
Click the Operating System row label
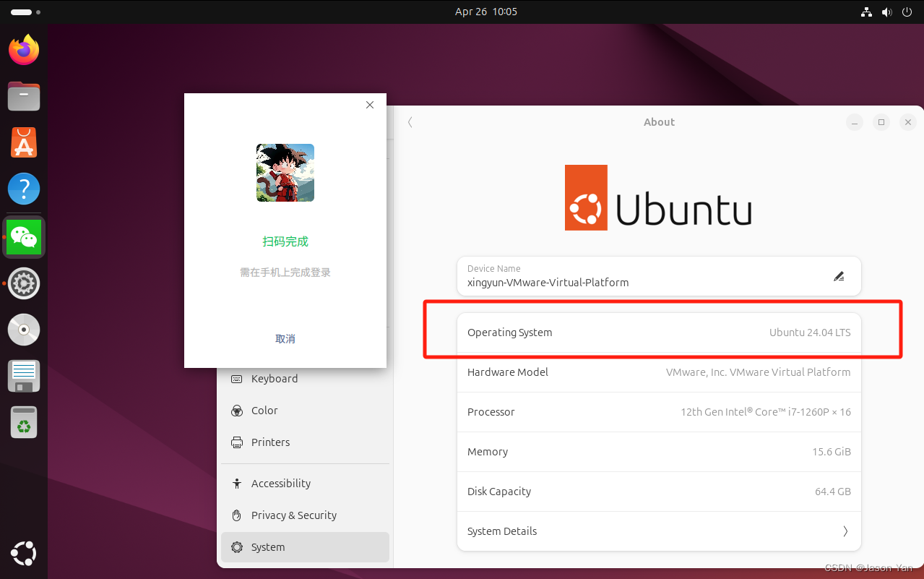point(509,333)
